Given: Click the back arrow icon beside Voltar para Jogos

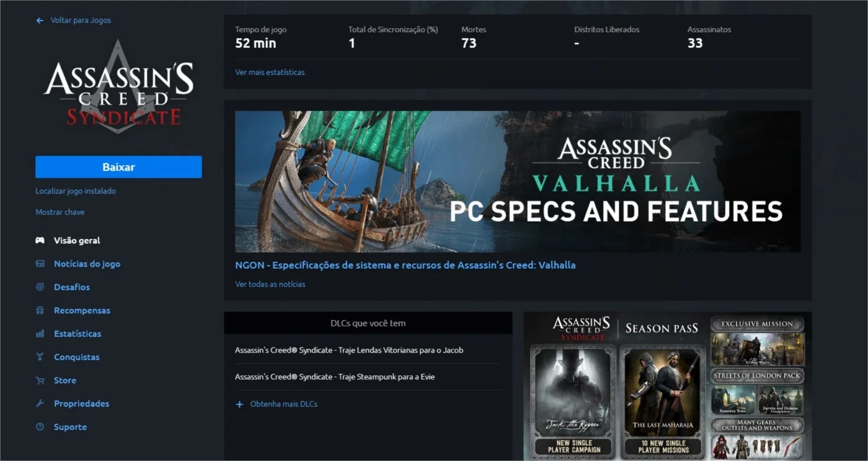Looking at the screenshot, I should (40, 20).
